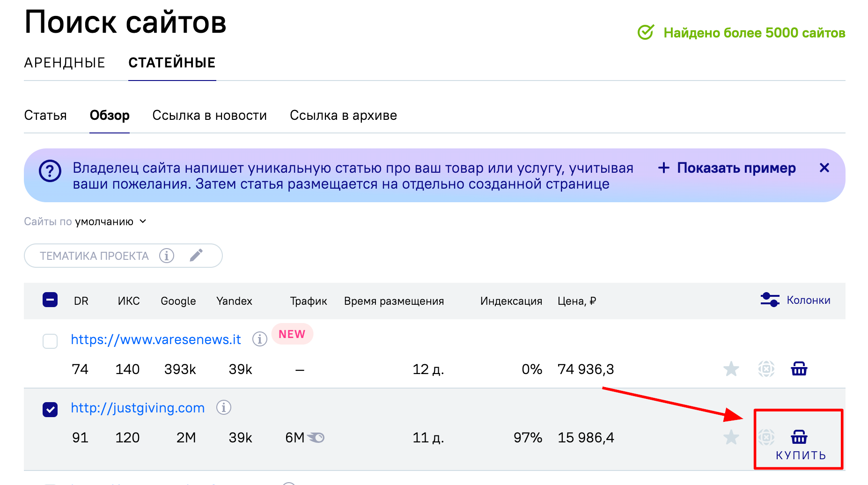
Task: Open the Колонки column settings
Action: (795, 300)
